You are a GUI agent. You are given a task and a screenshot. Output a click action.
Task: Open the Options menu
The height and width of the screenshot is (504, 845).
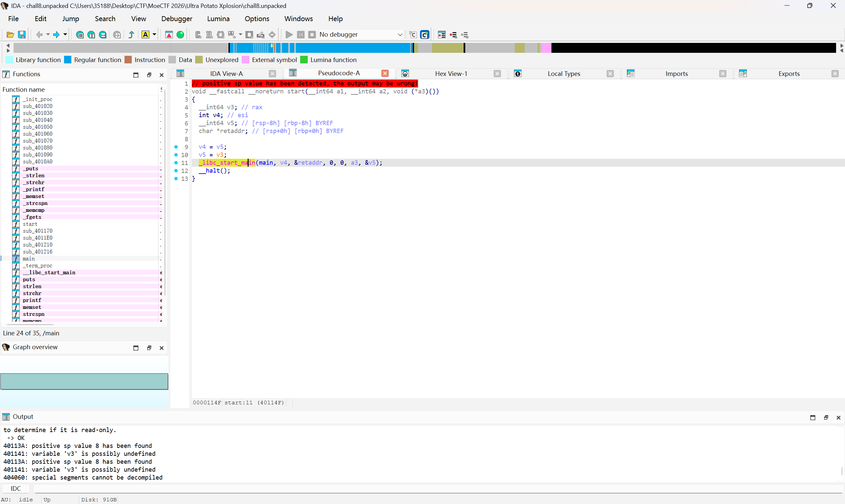(257, 19)
